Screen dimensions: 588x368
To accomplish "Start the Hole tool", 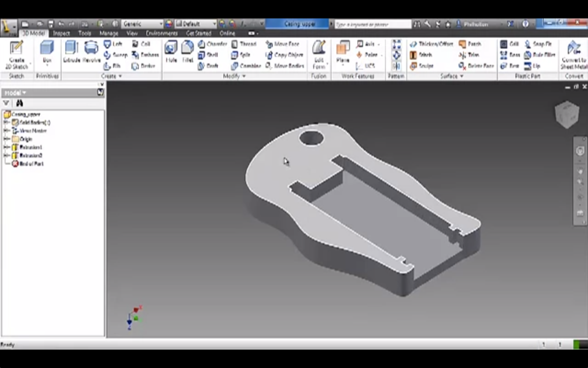I will tap(171, 51).
